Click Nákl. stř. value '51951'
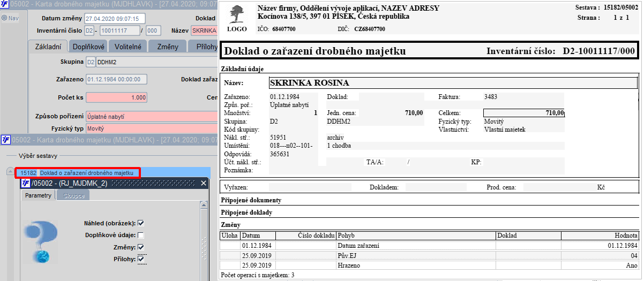644x281 pixels. [278, 138]
